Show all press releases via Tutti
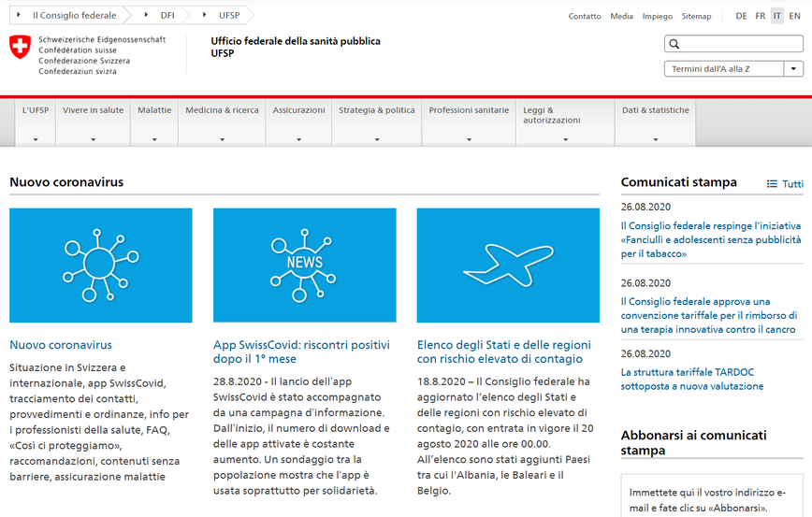The height and width of the screenshot is (517, 812). tap(793, 184)
